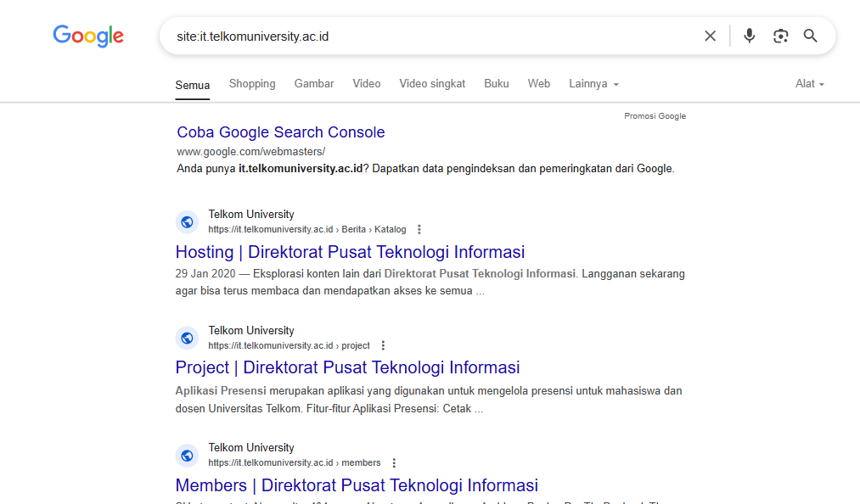Clear the search query with X
Viewport: 860px width, 504px height.
coord(711,36)
